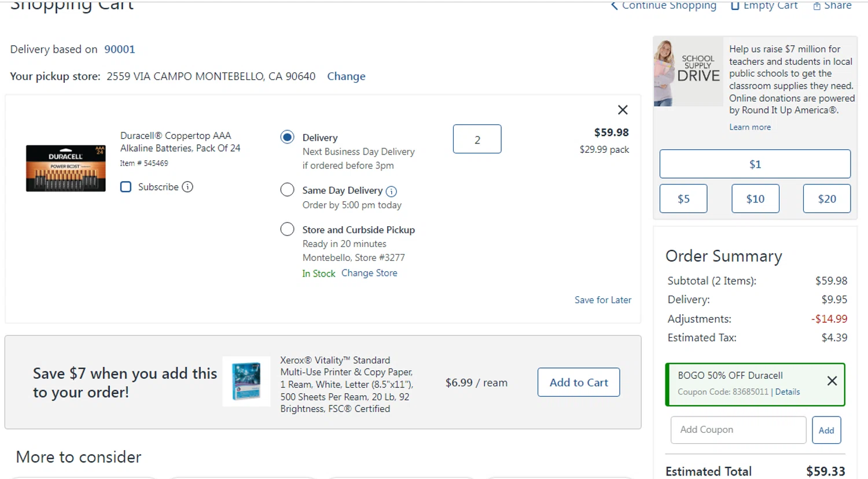Click the Duracell batteries product image
The image size is (868, 479).
[x=66, y=168]
